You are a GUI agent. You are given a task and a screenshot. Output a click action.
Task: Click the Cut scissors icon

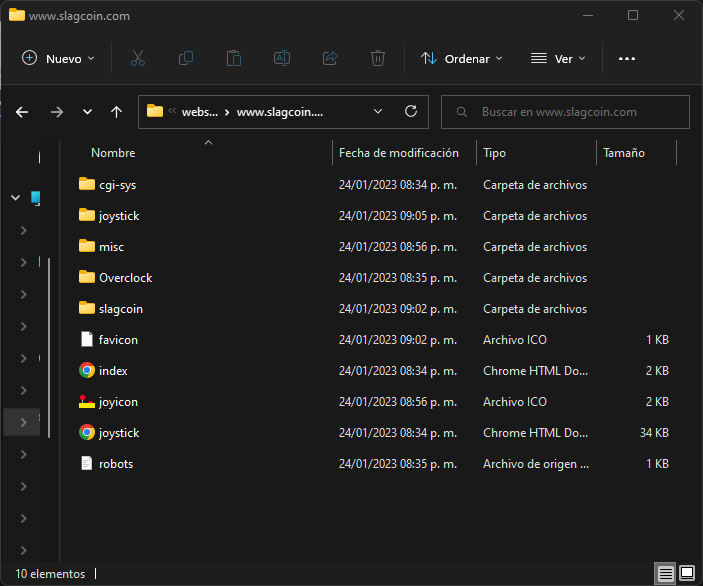(138, 58)
